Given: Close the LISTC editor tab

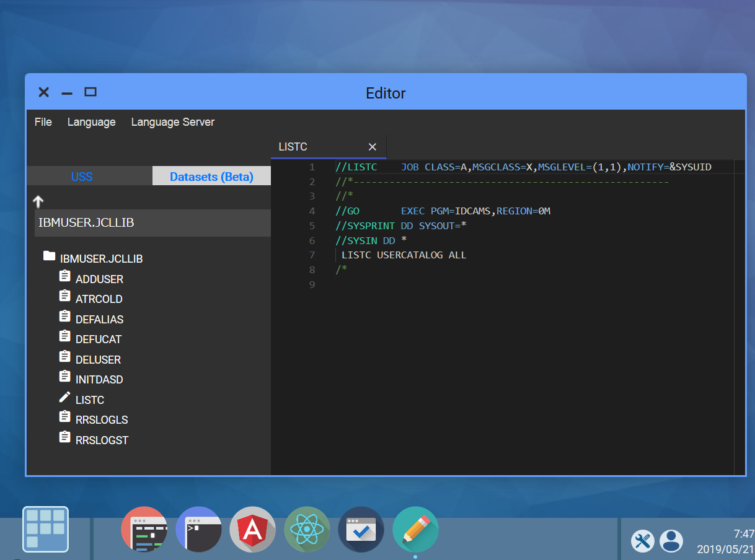Looking at the screenshot, I should coord(373,147).
